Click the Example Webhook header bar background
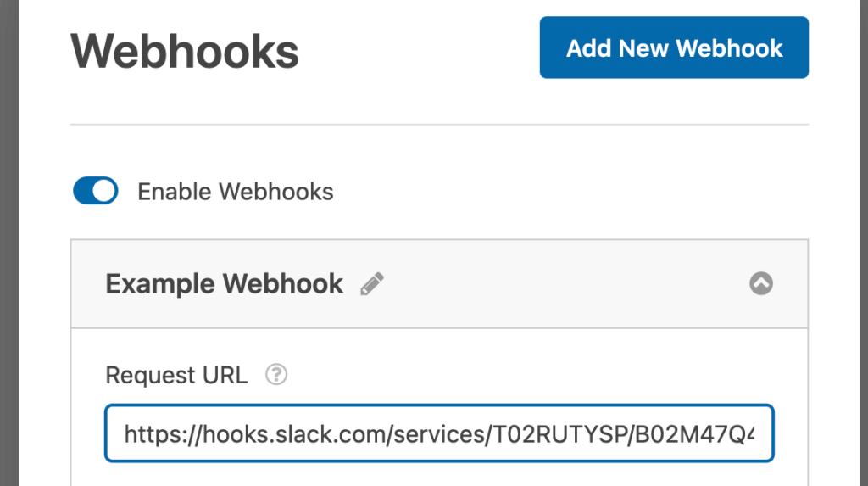 tap(554, 284)
